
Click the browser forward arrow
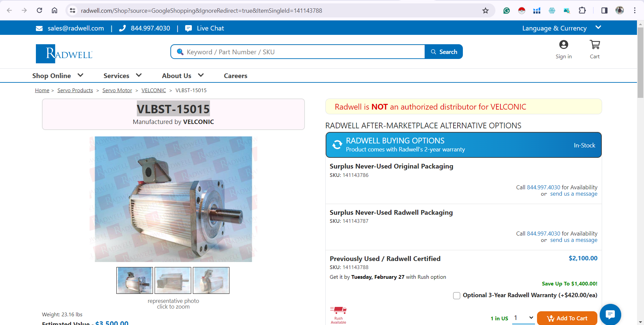coord(24,10)
